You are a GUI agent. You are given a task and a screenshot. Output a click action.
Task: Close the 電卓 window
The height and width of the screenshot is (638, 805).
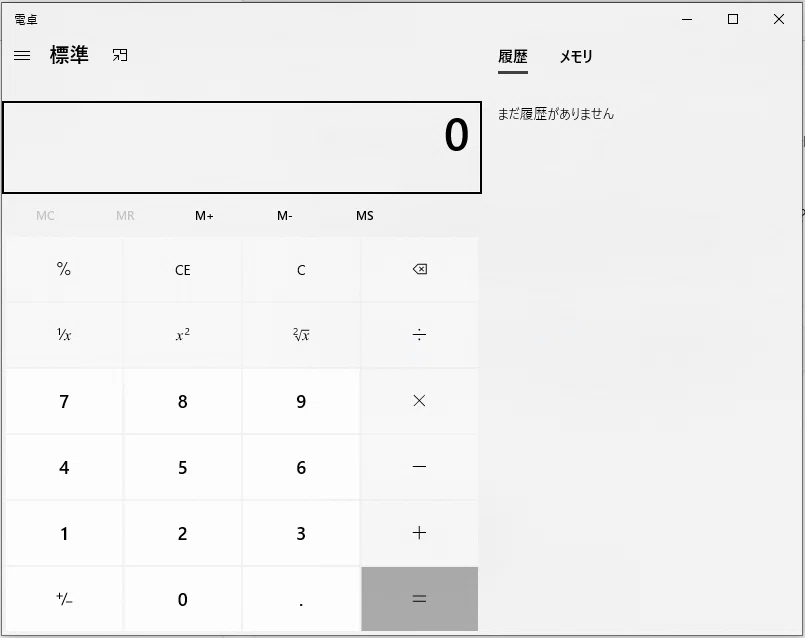click(779, 20)
